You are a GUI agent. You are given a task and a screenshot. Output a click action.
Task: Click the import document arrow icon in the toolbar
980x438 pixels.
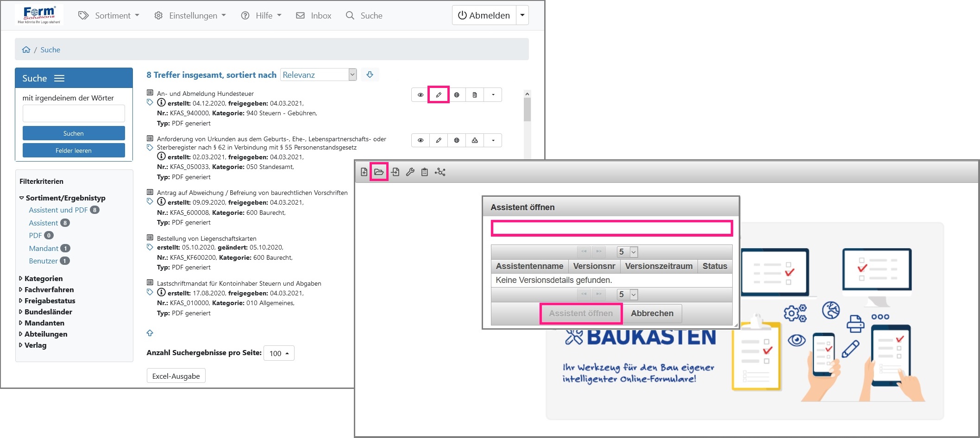395,172
